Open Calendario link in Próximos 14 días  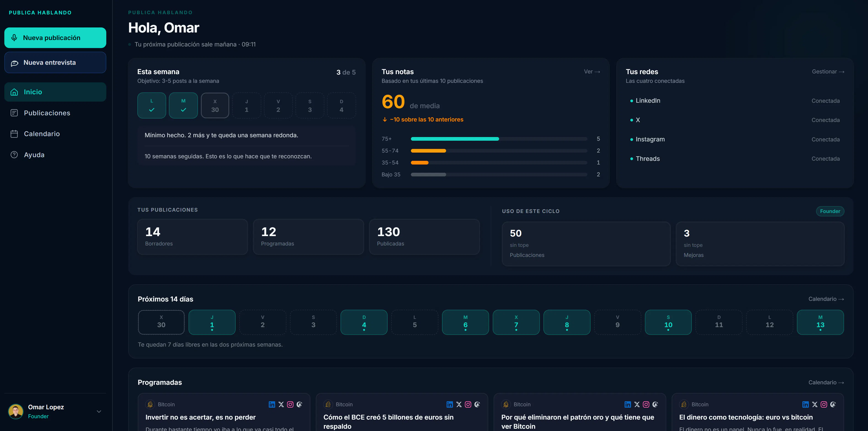click(826, 299)
